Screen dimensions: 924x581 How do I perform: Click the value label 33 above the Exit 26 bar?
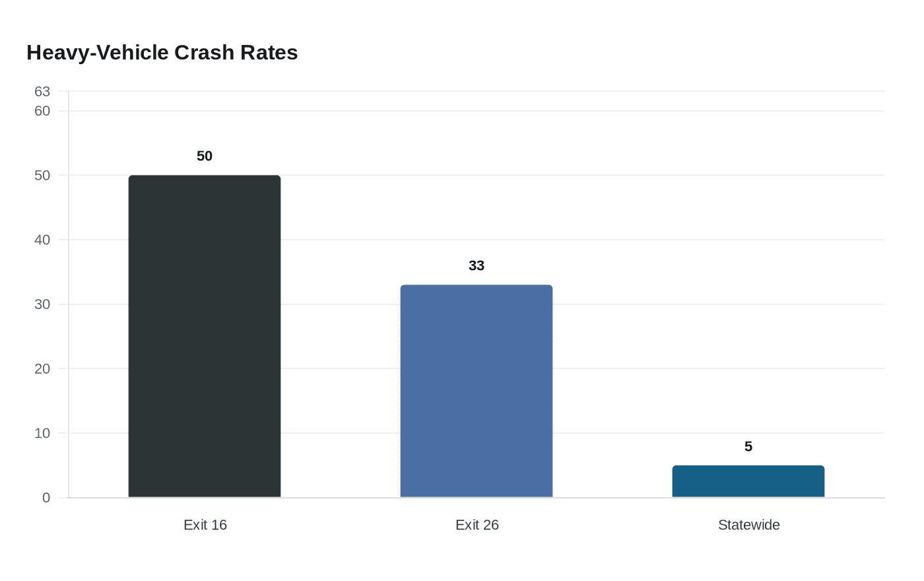[x=477, y=265]
